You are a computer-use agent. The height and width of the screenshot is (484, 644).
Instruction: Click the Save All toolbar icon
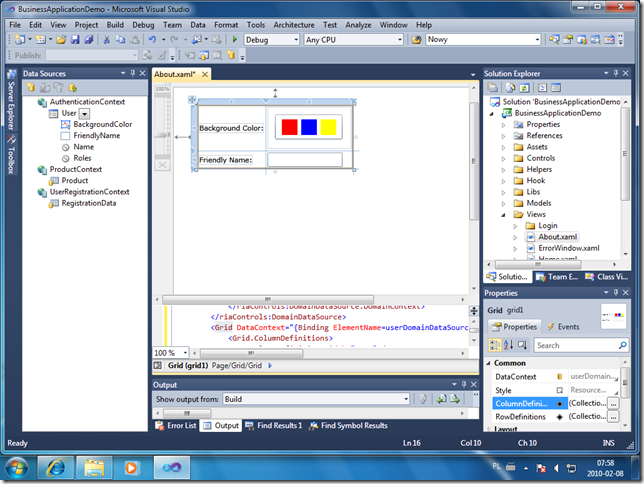[x=88, y=39]
